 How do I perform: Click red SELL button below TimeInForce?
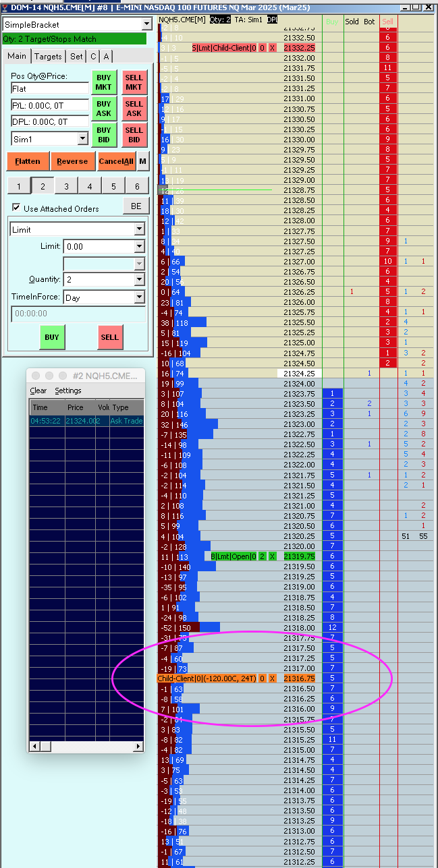110,337
